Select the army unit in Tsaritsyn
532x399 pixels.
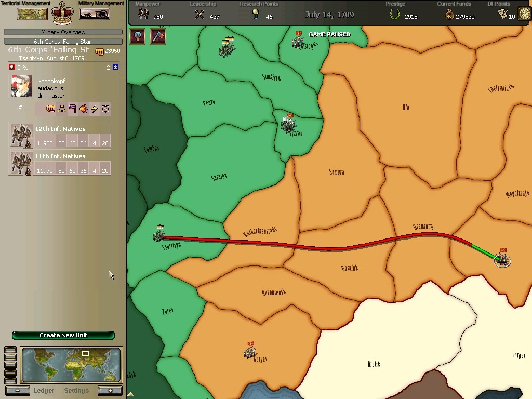(159, 233)
